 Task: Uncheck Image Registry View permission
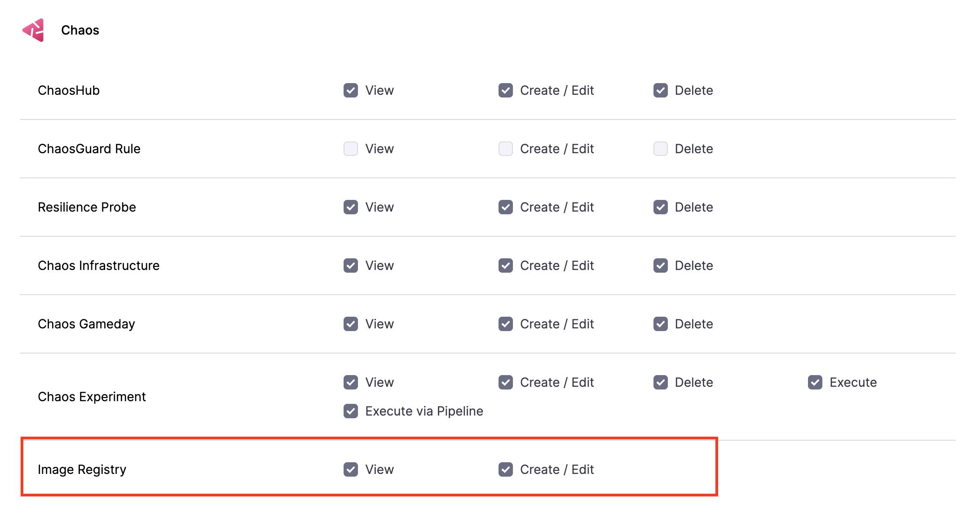coord(351,469)
